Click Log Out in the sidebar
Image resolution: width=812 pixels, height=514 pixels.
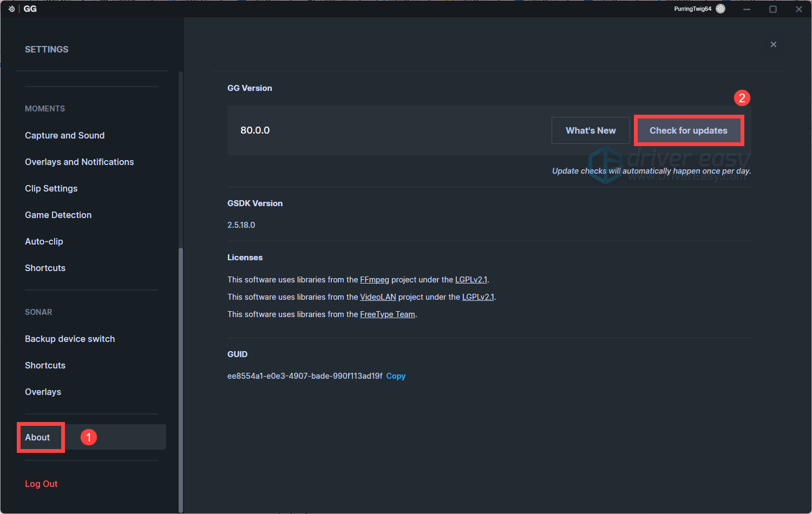click(x=41, y=484)
